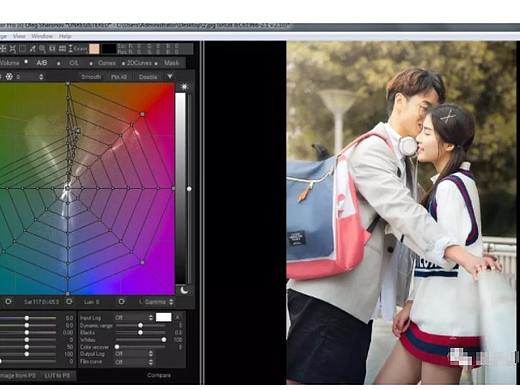Click slider handle for value 100
The image size is (520, 390).
point(27,354)
